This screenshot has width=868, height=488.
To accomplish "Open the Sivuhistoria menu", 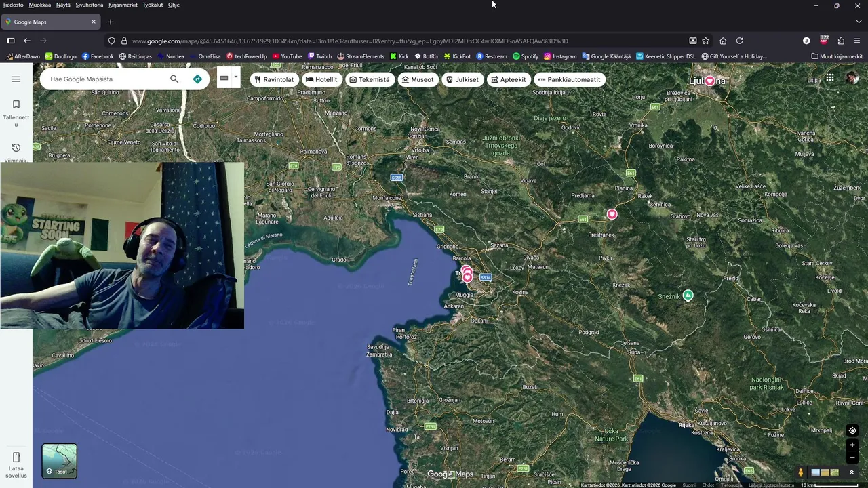I will [89, 5].
